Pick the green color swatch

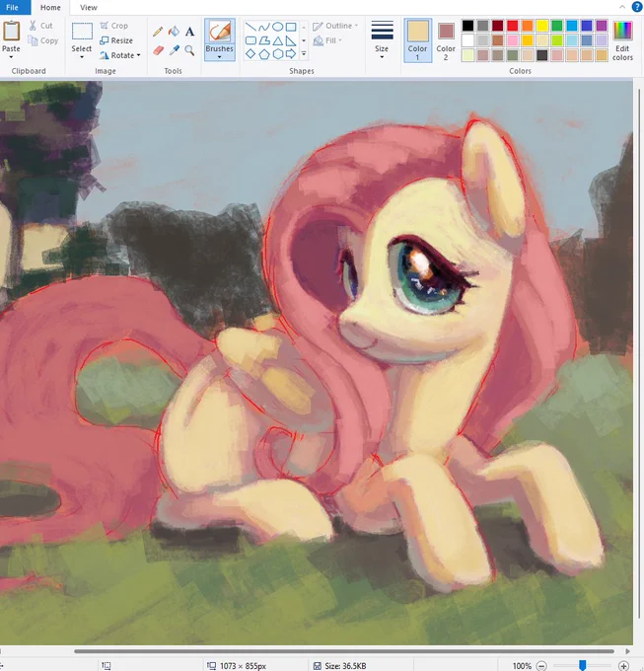(x=557, y=26)
